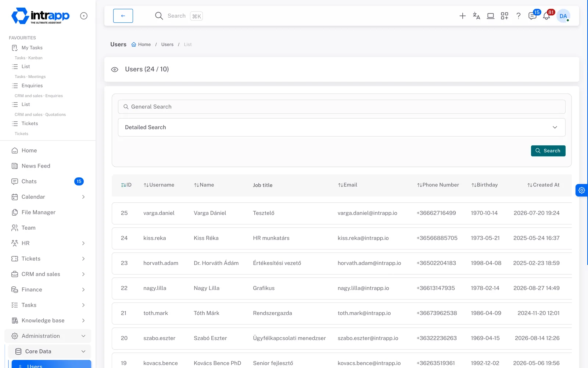Click the green Search button

[548, 151]
